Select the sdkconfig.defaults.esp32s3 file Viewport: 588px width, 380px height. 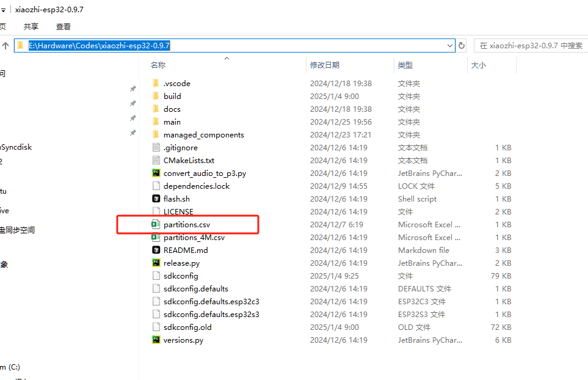207,314
